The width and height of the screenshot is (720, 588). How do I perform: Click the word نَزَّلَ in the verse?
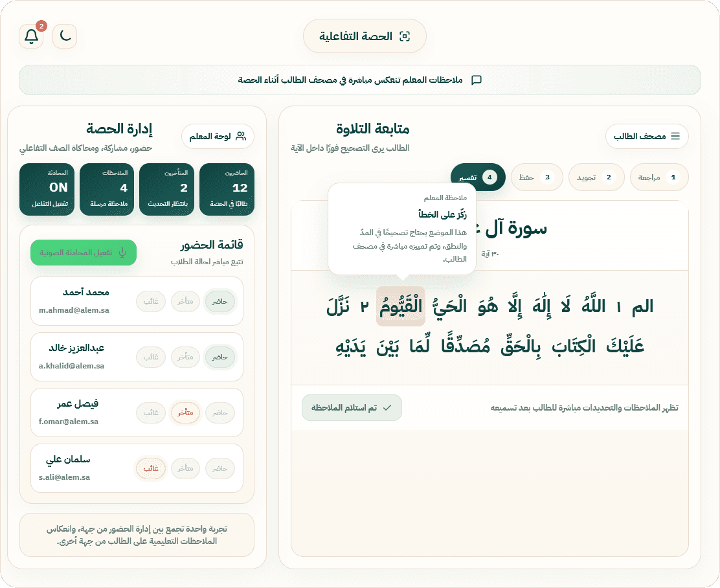pyautogui.click(x=339, y=306)
